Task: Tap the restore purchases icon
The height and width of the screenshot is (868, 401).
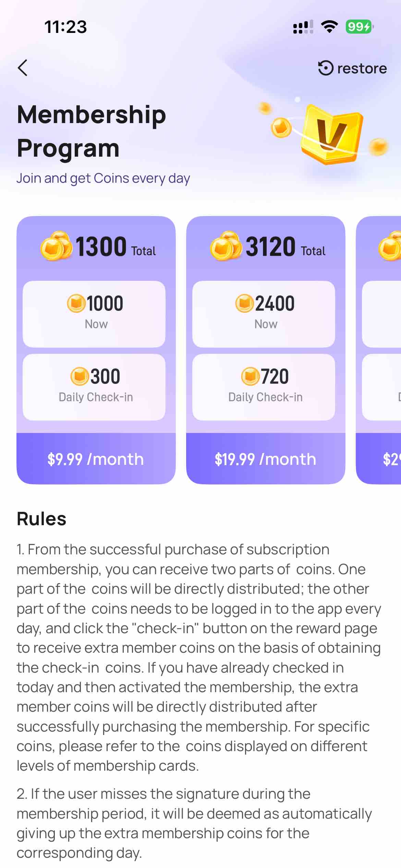Action: (326, 68)
